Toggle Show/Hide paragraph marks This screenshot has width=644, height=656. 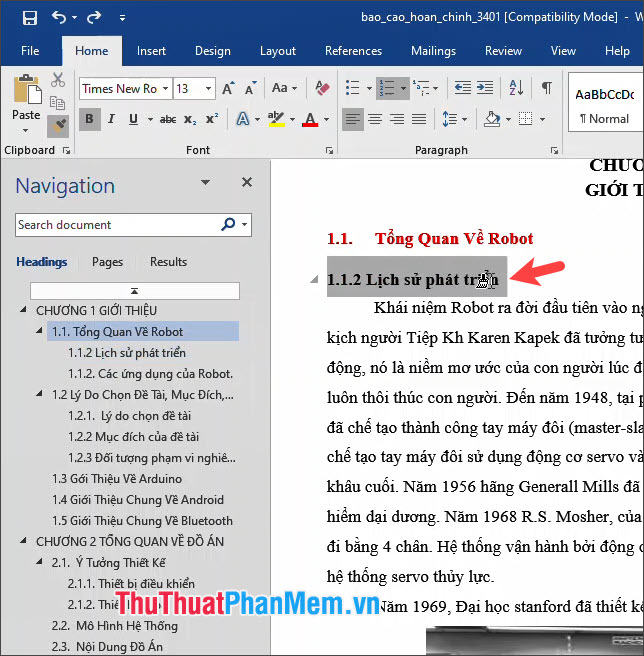point(547,88)
